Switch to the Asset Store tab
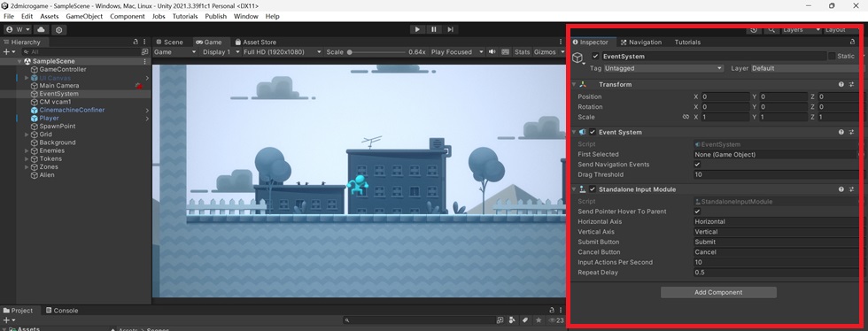Screen dimensions: 868x331 coord(256,42)
